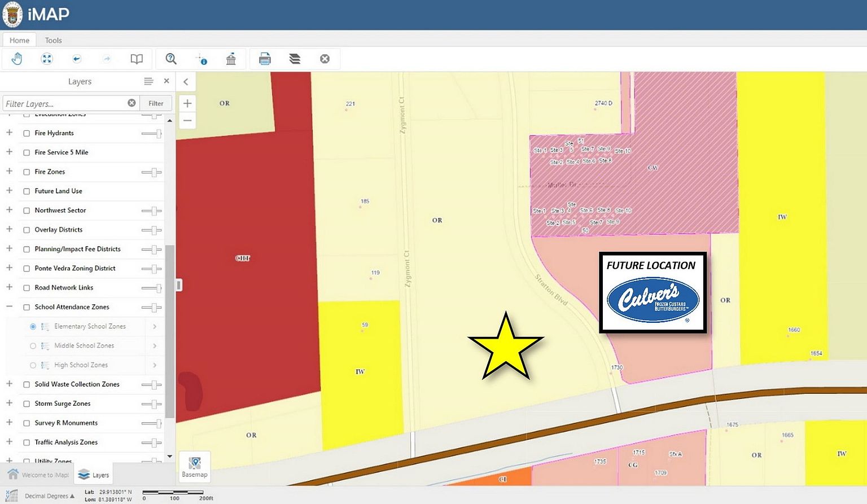Screen dimensions: 867x504
Task: Open the bookmarks book icon
Action: [137, 59]
